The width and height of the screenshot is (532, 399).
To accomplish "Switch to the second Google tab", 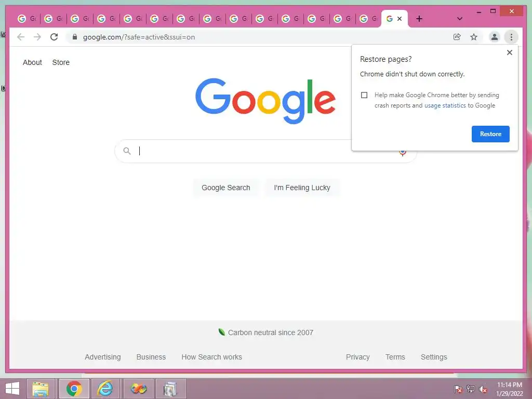I will 54,19.
